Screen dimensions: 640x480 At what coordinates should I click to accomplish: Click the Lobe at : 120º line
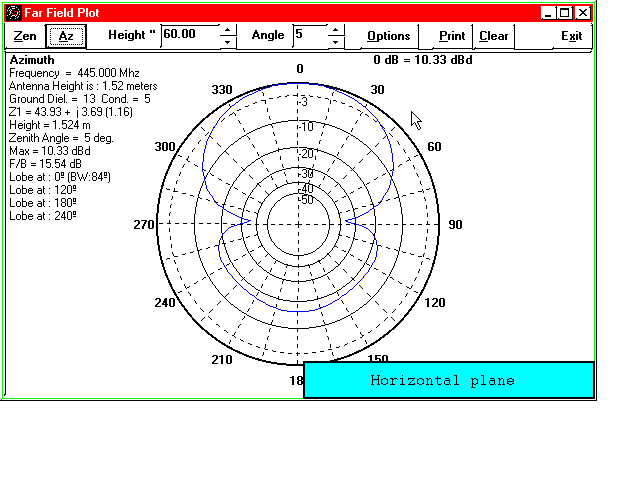(43, 190)
